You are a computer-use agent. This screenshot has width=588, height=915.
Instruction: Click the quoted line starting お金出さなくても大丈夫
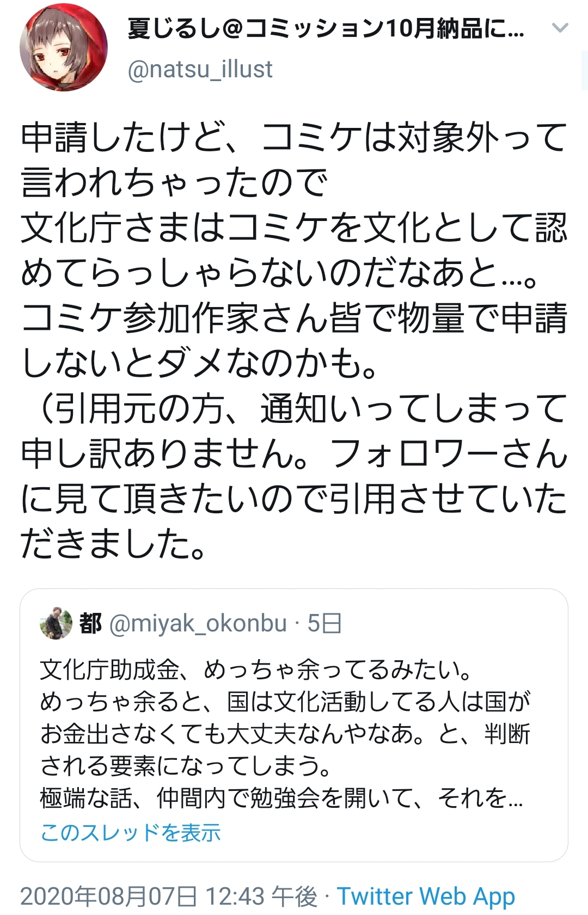[x=285, y=734]
